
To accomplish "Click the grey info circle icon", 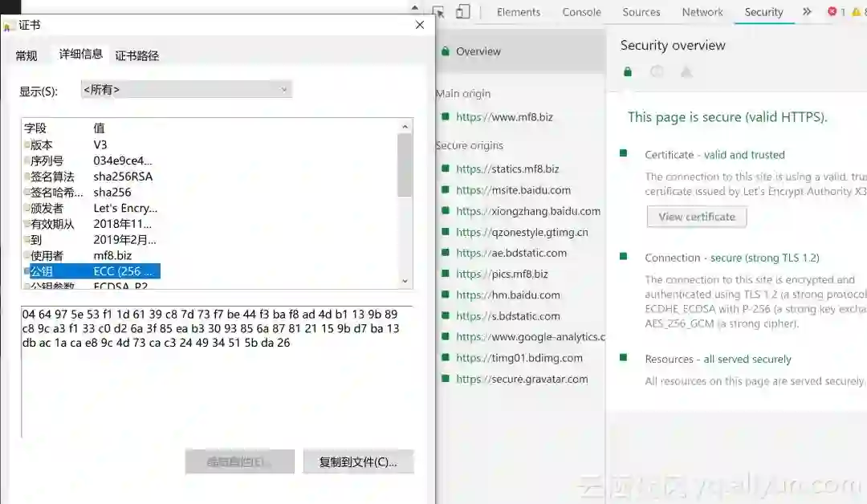I will click(x=657, y=72).
